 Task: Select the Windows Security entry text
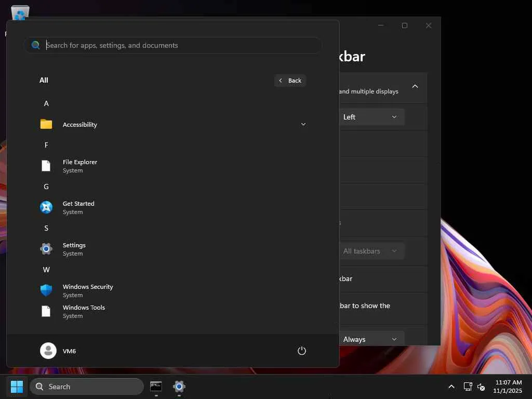coord(88,287)
